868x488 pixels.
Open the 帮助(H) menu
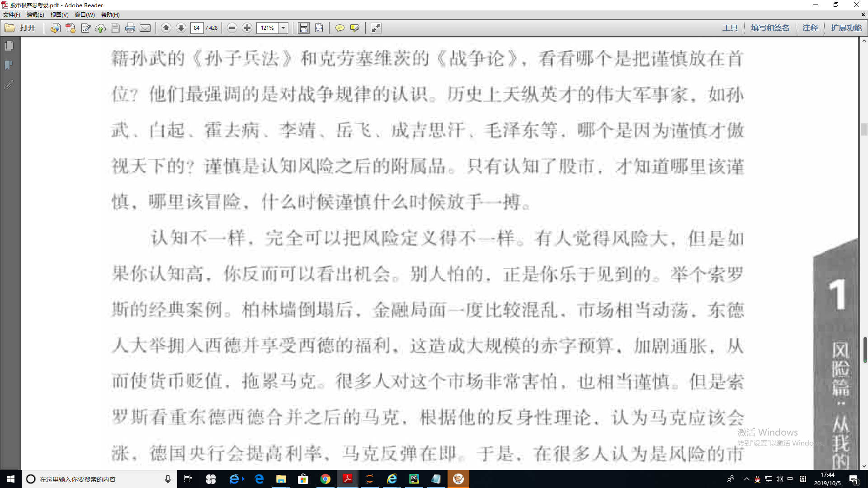(x=110, y=15)
